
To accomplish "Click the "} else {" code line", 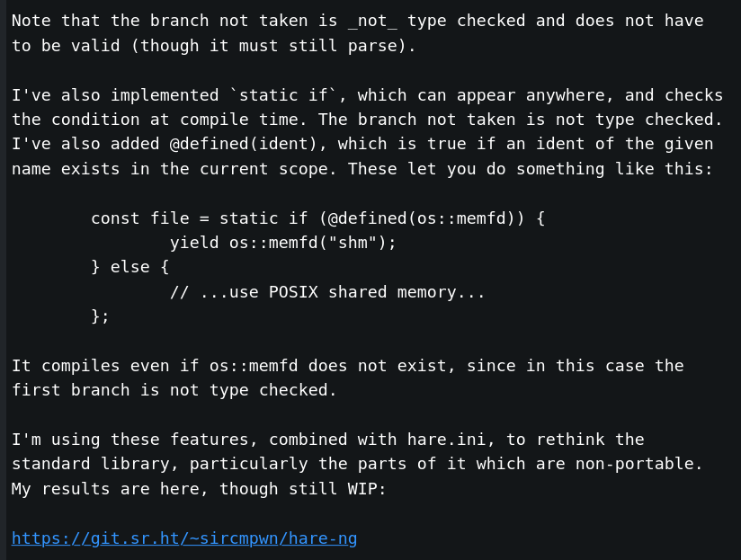I will pyautogui.click(x=130, y=267).
